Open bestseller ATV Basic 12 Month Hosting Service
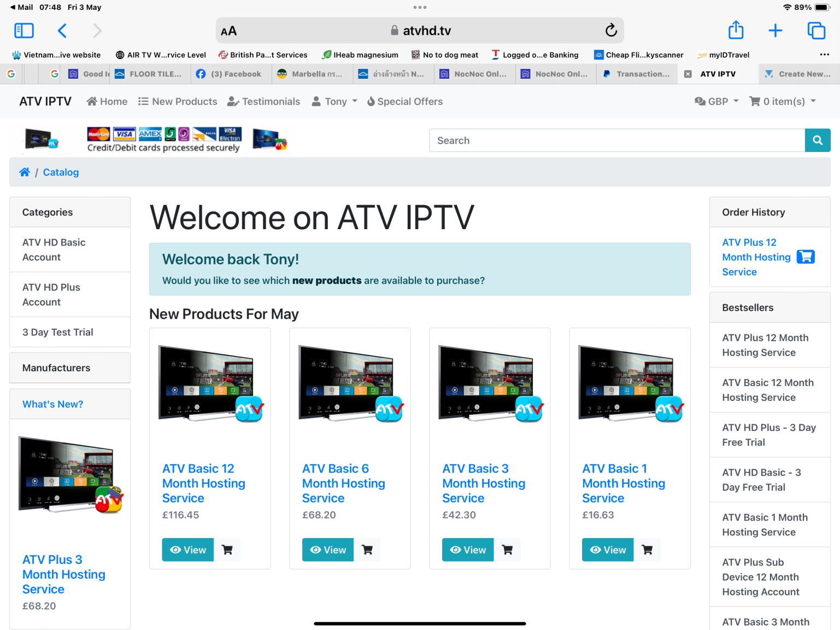Image resolution: width=840 pixels, height=630 pixels. click(769, 390)
